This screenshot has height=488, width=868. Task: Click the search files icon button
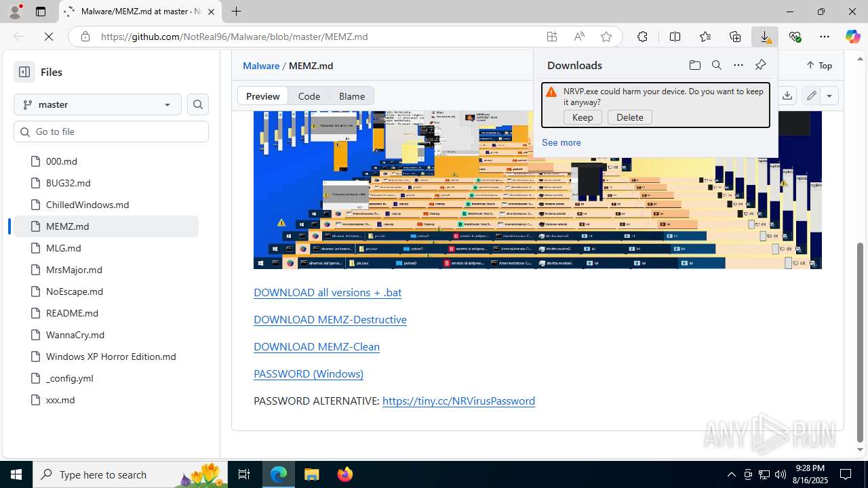coord(198,104)
